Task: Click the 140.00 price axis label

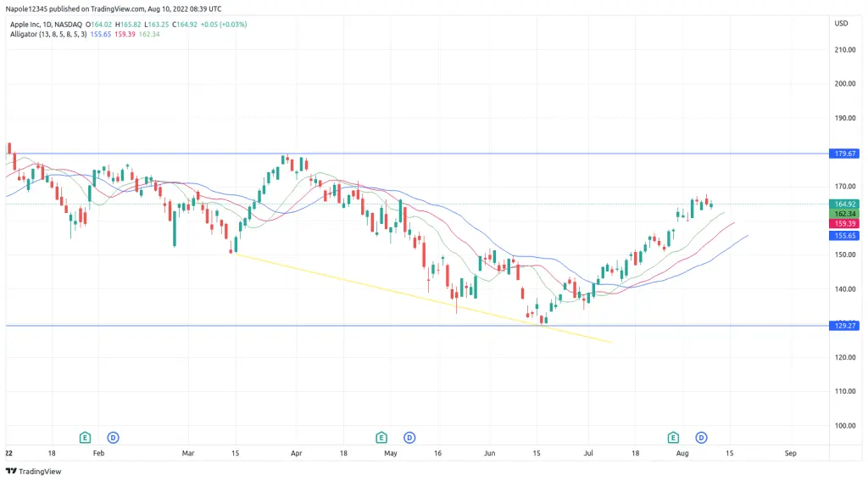Action: [845, 289]
